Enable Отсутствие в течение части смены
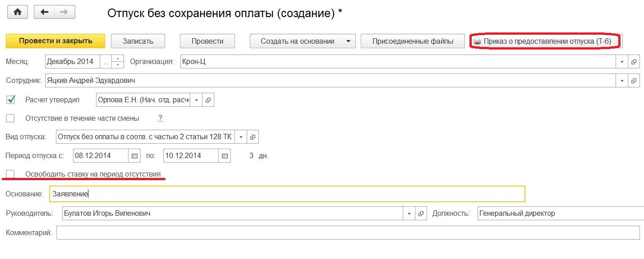The image size is (644, 259). click(x=10, y=118)
